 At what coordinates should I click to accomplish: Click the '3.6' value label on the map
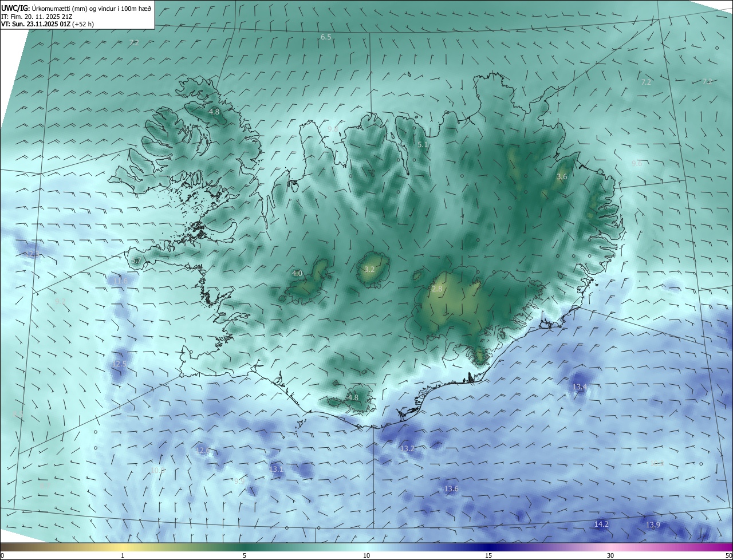point(562,177)
